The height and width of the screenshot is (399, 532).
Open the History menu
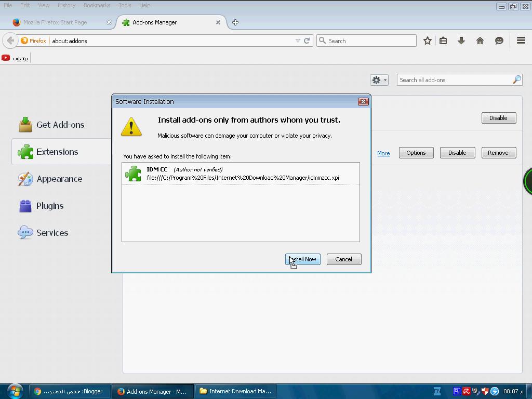(x=66, y=5)
